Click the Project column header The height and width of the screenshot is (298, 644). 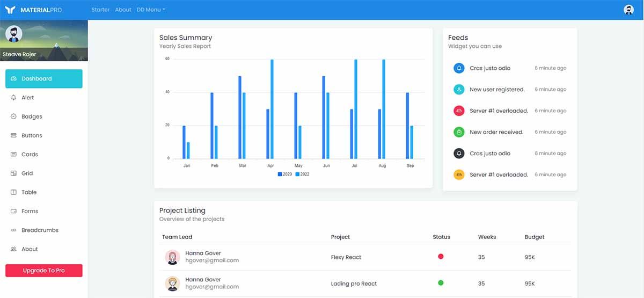[x=341, y=237]
